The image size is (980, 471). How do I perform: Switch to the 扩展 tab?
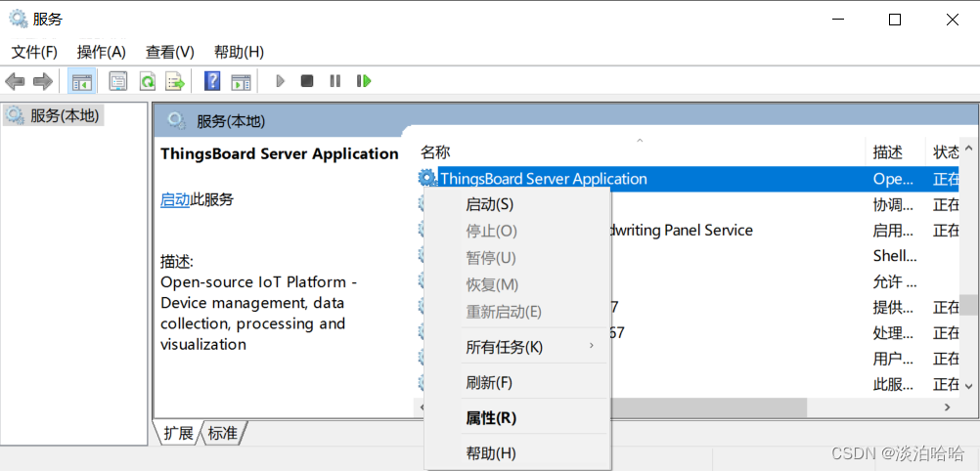(x=178, y=433)
